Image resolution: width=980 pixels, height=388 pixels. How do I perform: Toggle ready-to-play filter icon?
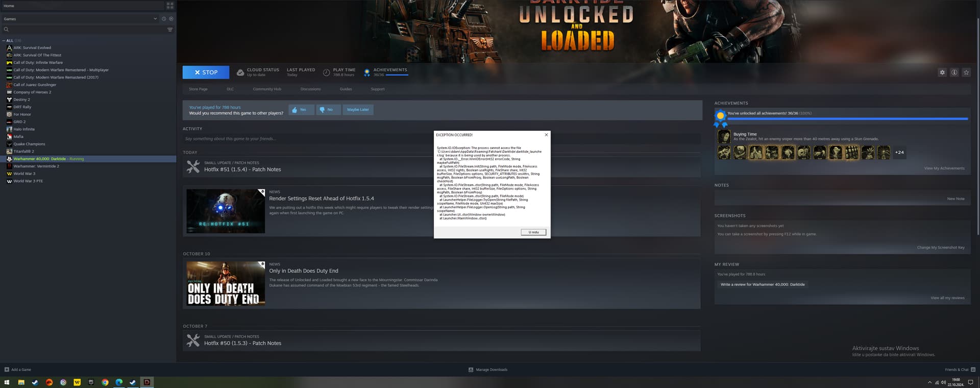pyautogui.click(x=171, y=19)
